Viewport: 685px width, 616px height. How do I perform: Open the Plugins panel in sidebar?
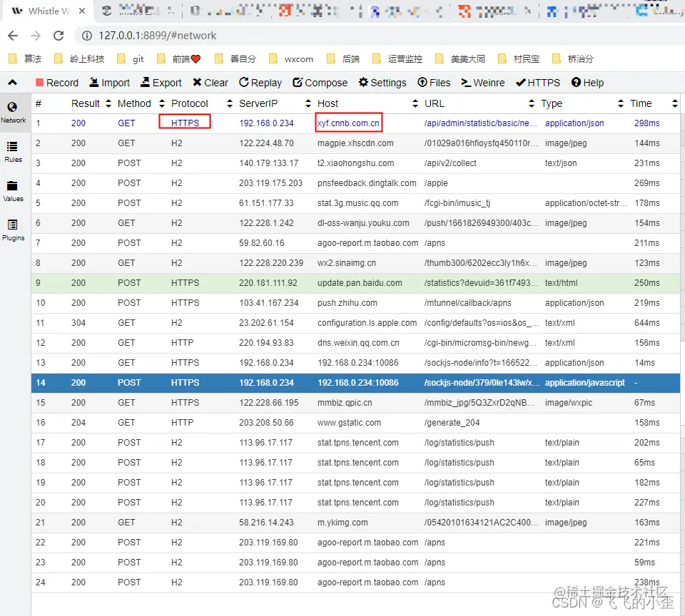[13, 230]
